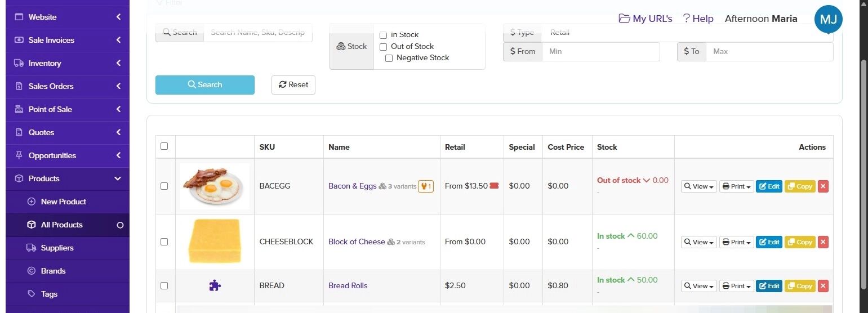
Task: Click the Min price From field
Action: point(600,51)
